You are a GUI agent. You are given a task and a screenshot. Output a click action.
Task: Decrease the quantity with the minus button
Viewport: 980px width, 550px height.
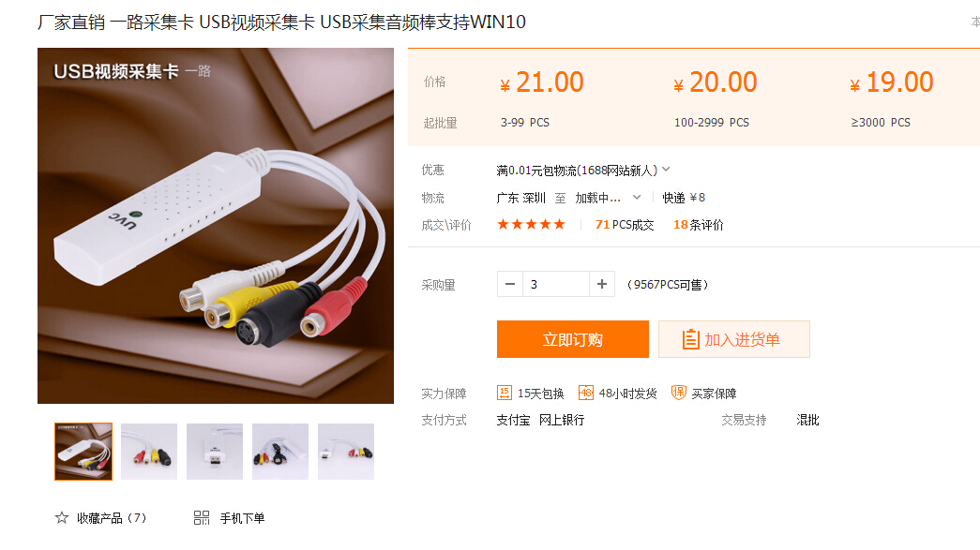point(510,284)
